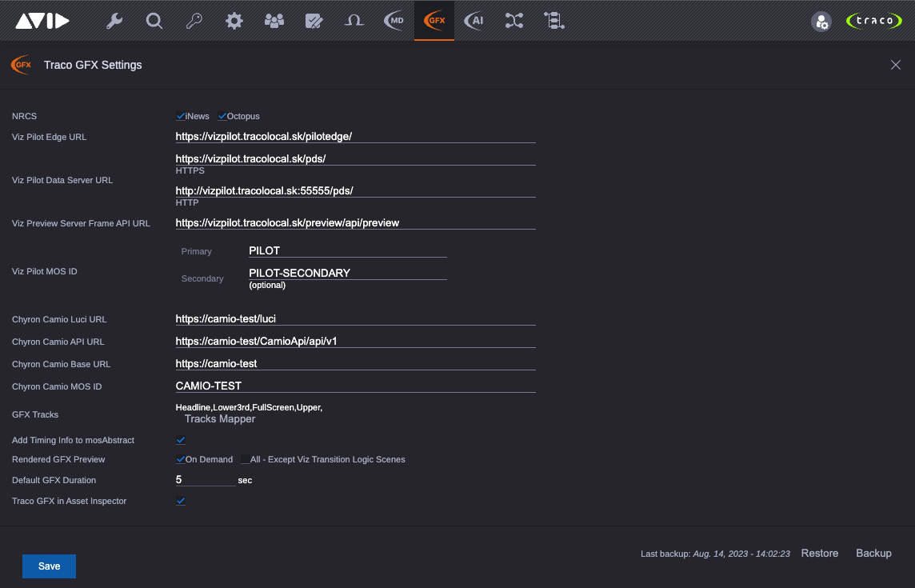Open the account settings icon

tap(821, 21)
